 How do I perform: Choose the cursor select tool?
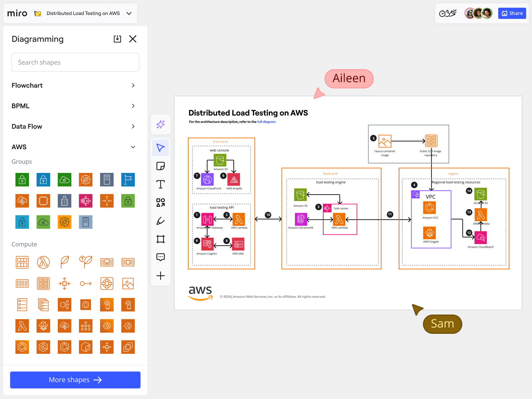pos(161,148)
